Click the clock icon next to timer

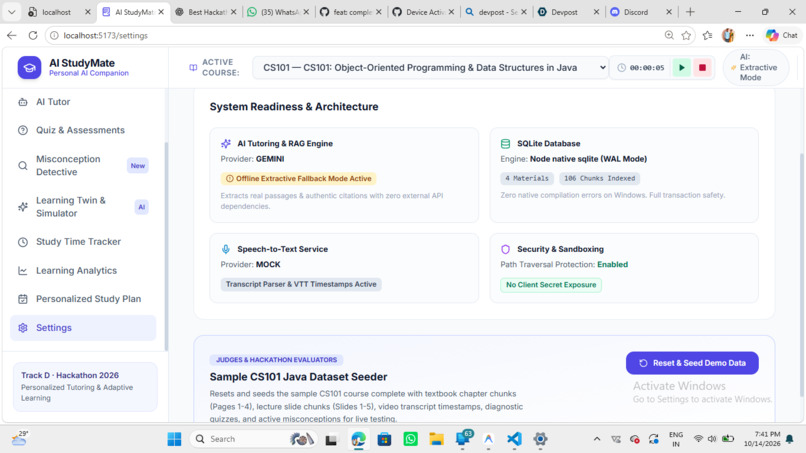621,67
